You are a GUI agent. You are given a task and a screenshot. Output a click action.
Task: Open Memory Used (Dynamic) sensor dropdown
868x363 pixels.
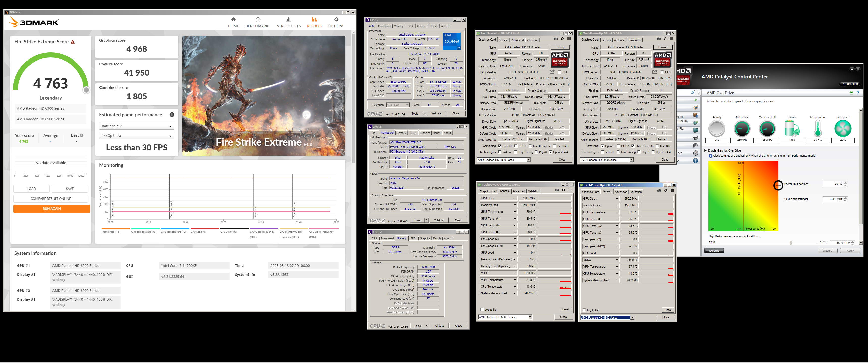pos(514,266)
